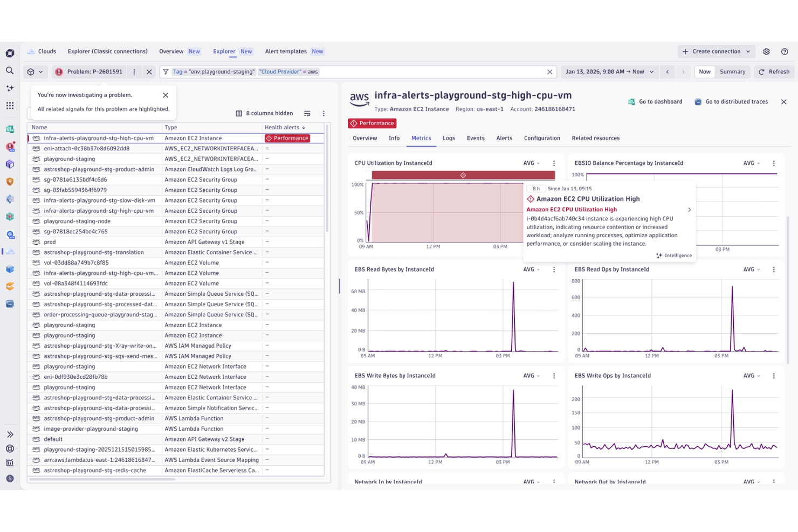The image size is (798, 532).
Task: Open Explorer (Classic connections) nav item
Action: pyautogui.click(x=107, y=52)
